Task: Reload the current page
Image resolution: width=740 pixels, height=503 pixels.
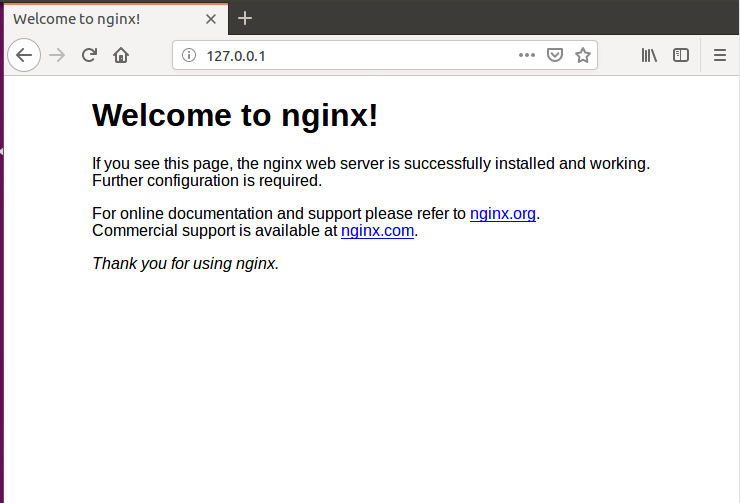Action: coord(89,55)
